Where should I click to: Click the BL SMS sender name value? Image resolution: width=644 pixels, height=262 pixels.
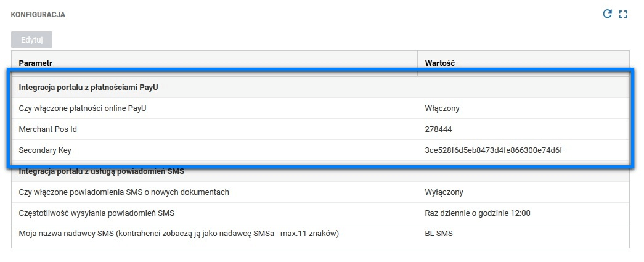coord(439,234)
